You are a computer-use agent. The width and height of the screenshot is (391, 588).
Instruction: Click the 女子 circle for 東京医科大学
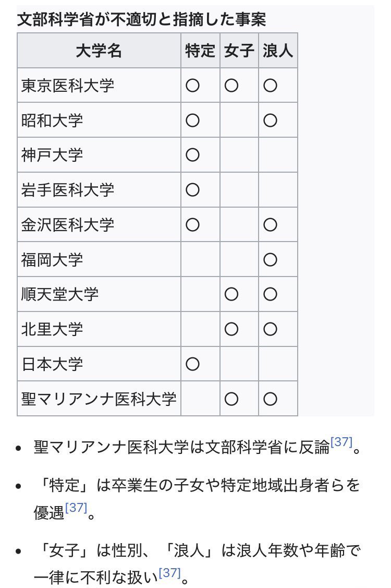tap(231, 86)
